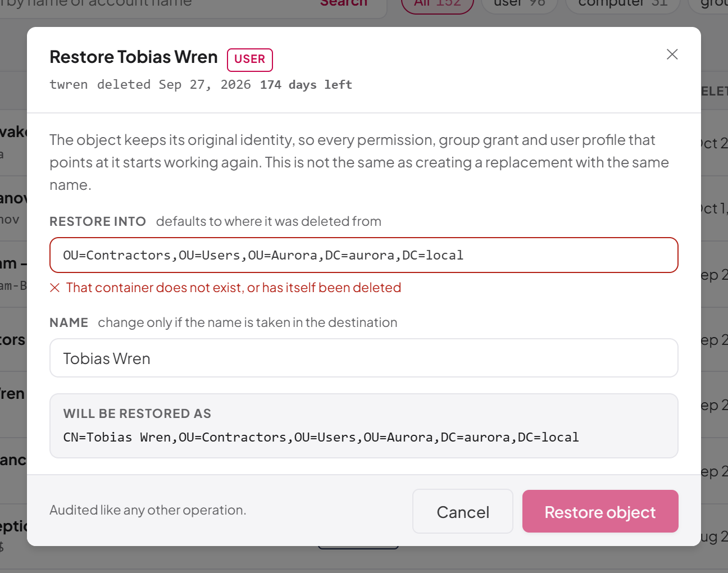Click the red X error icon

[54, 288]
